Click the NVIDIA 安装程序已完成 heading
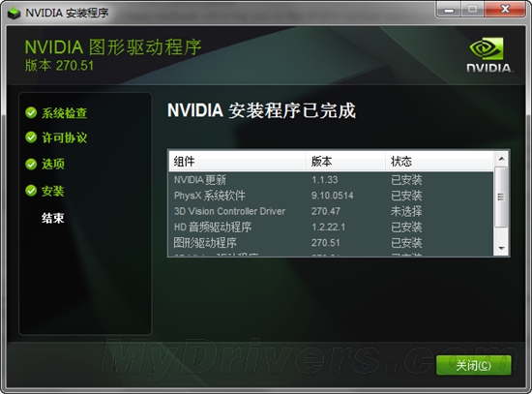The height and width of the screenshot is (394, 532). click(261, 110)
